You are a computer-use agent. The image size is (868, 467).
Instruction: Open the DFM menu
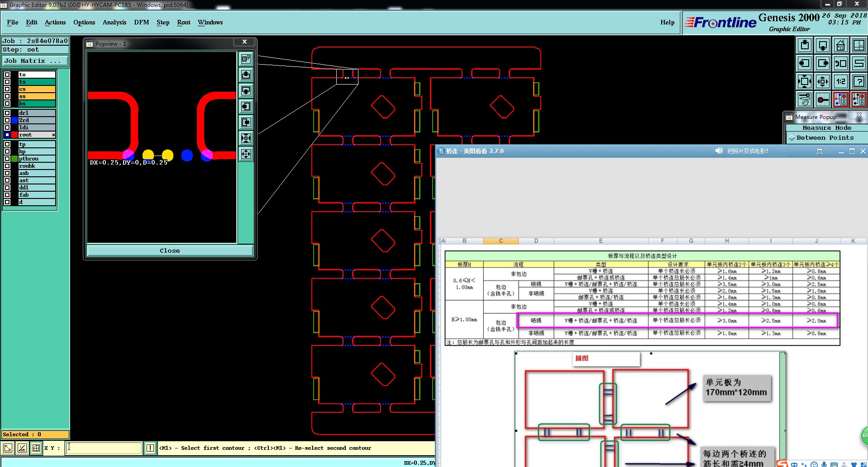(141, 22)
